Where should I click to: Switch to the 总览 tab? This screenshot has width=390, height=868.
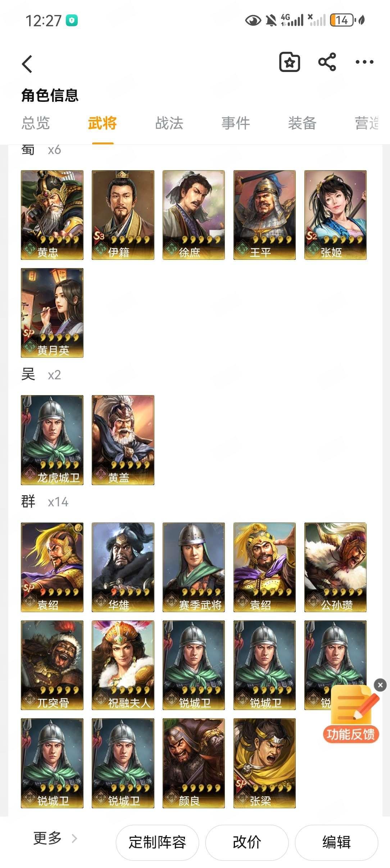pos(36,123)
